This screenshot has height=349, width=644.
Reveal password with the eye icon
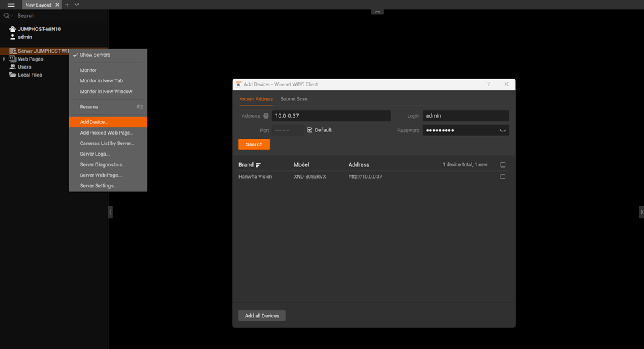pyautogui.click(x=503, y=131)
